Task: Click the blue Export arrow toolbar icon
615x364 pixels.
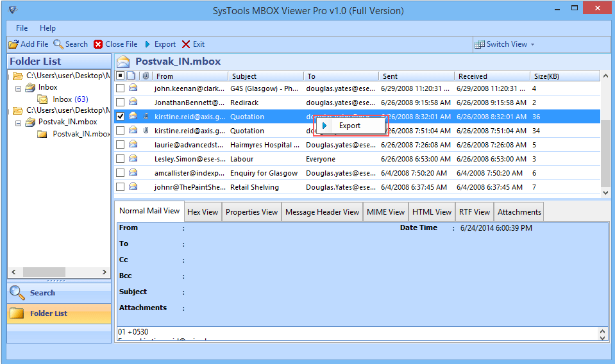Action: point(147,44)
